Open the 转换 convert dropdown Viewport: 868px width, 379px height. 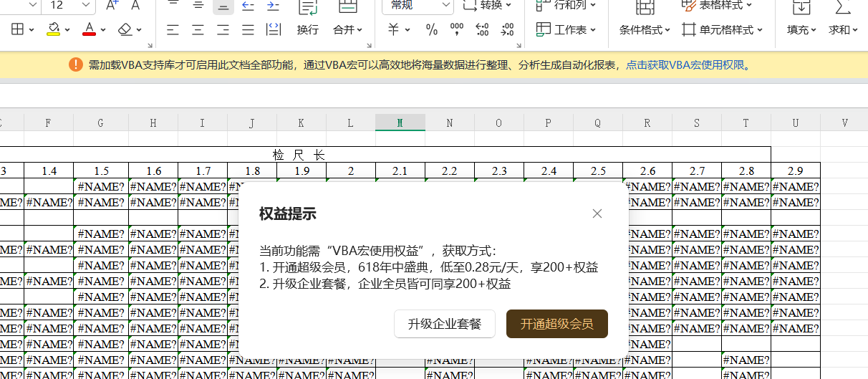pyautogui.click(x=488, y=5)
